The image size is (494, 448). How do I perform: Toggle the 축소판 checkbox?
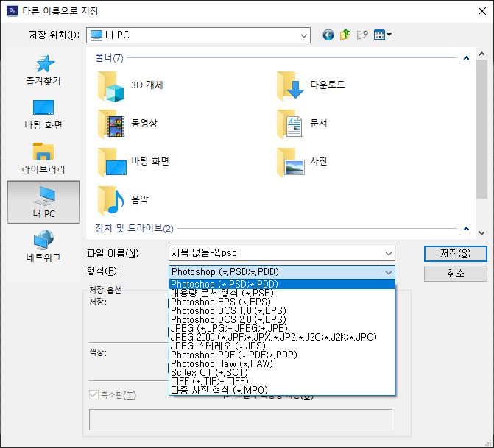[x=93, y=395]
